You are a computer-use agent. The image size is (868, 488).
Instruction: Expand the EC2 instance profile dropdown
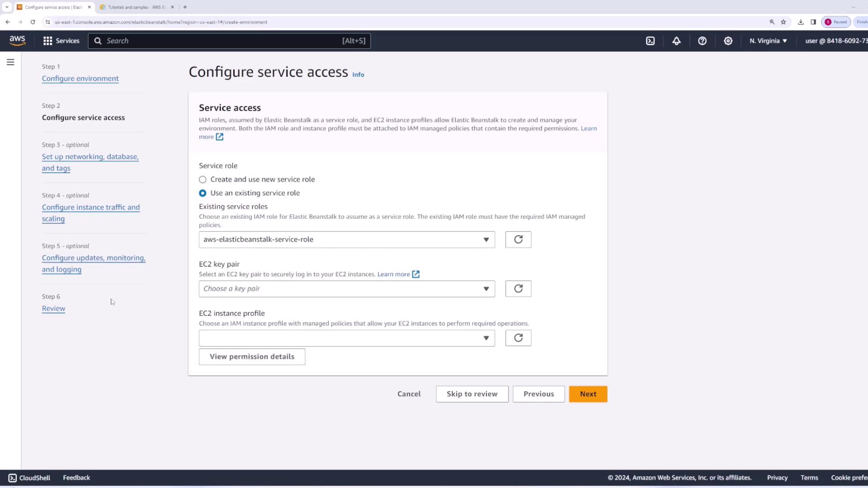[x=347, y=338]
